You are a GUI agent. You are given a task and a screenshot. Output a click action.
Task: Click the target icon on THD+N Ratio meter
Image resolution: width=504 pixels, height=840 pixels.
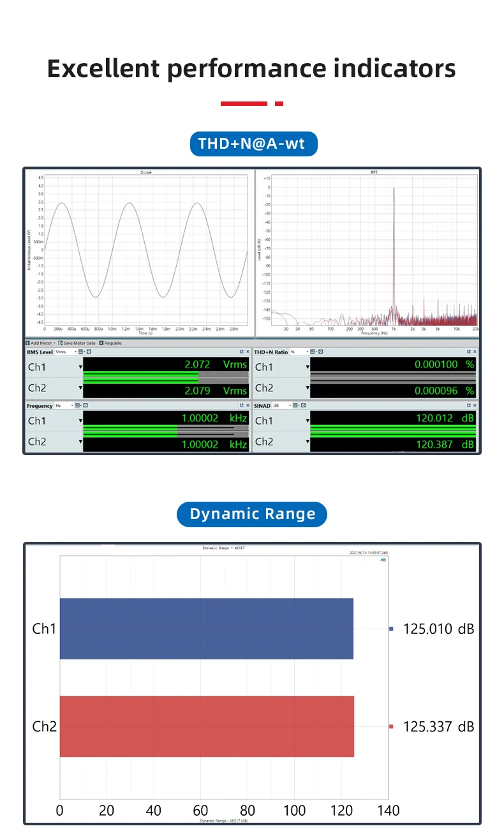pyautogui.click(x=320, y=352)
